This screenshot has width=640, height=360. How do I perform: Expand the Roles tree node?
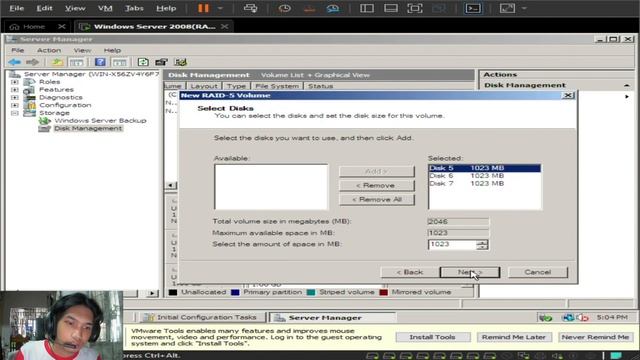coord(15,82)
